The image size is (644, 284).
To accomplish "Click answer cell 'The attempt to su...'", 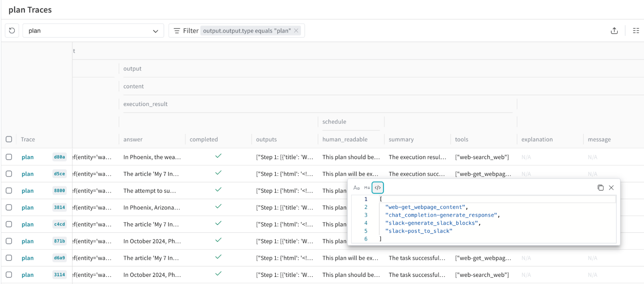I will (x=149, y=191).
